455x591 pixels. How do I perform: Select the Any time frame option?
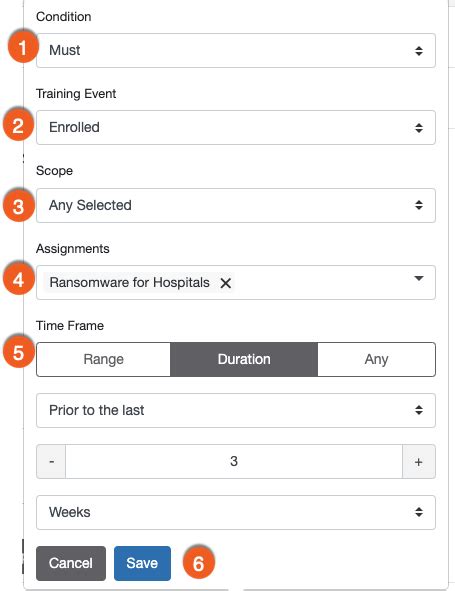coord(376,359)
